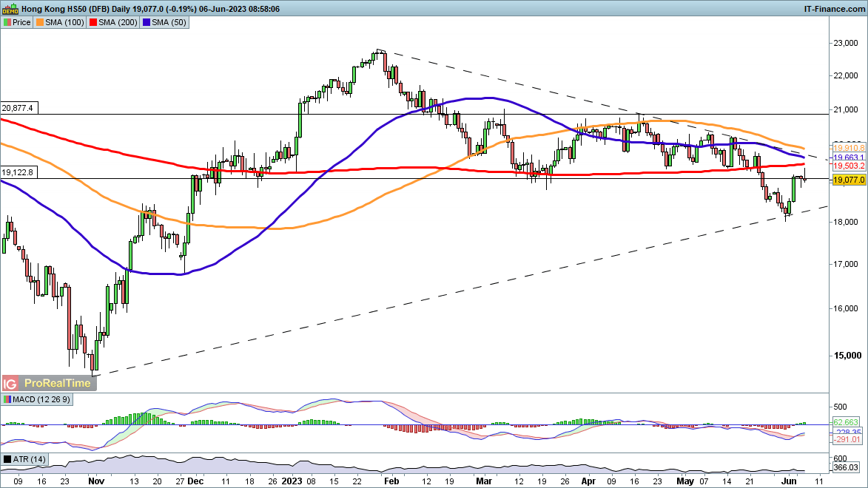This screenshot has height=488, width=868.
Task: Click the 17,000 price axis label
Action: pos(846,265)
